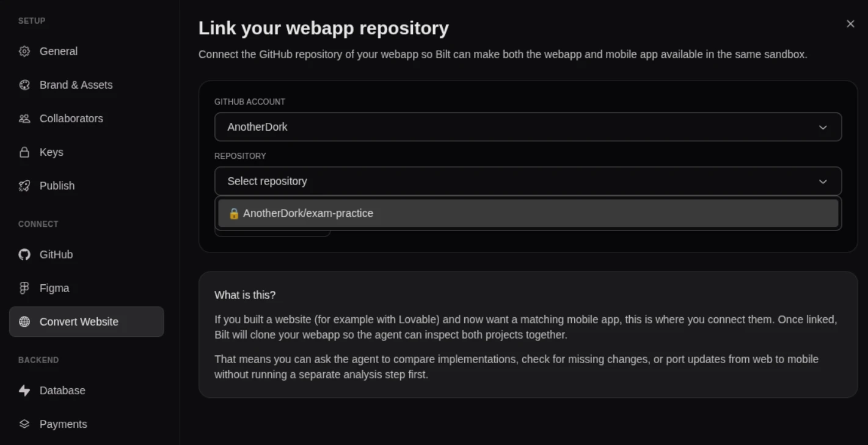Choose AnotherDork/exam-practice repository option

tap(528, 213)
